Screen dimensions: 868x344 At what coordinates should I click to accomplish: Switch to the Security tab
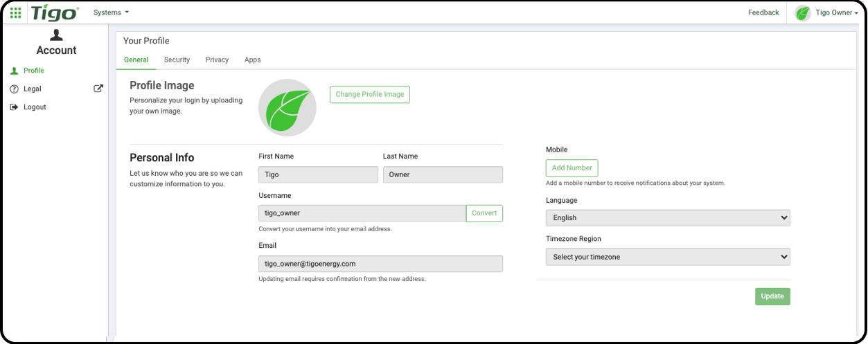point(177,60)
